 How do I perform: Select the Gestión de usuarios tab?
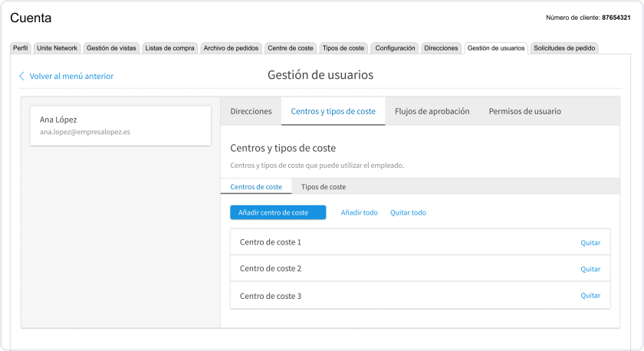(496, 48)
